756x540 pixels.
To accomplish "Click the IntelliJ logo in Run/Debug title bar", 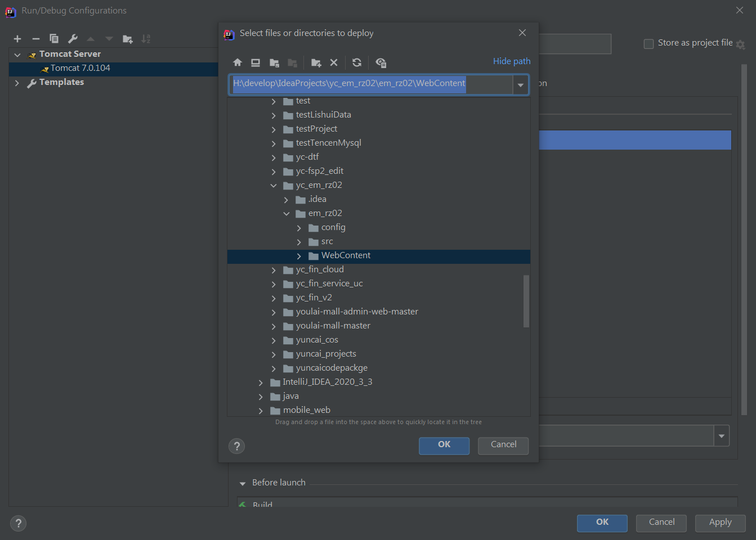I will click(x=11, y=11).
